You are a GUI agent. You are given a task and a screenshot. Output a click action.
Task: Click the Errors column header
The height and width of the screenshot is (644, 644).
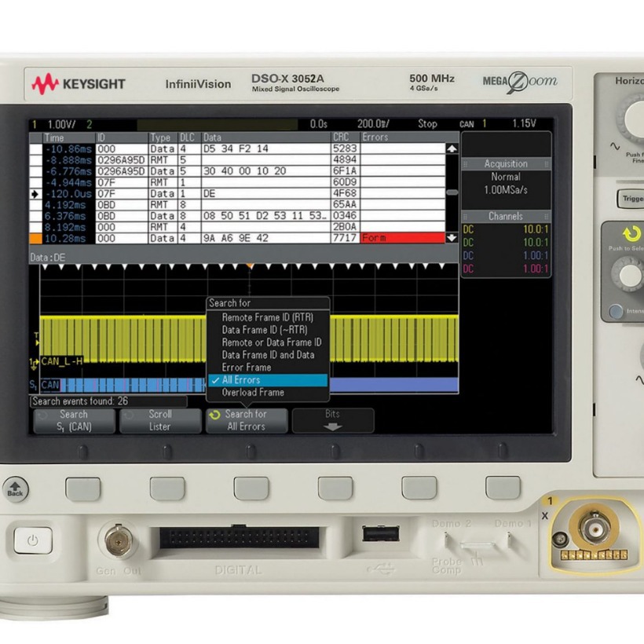402,137
